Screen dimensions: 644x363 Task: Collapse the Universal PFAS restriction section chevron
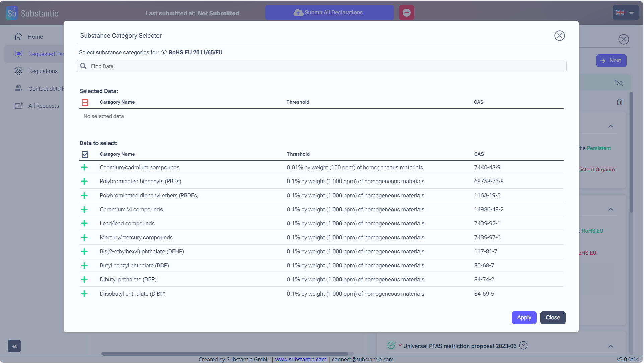click(x=611, y=346)
